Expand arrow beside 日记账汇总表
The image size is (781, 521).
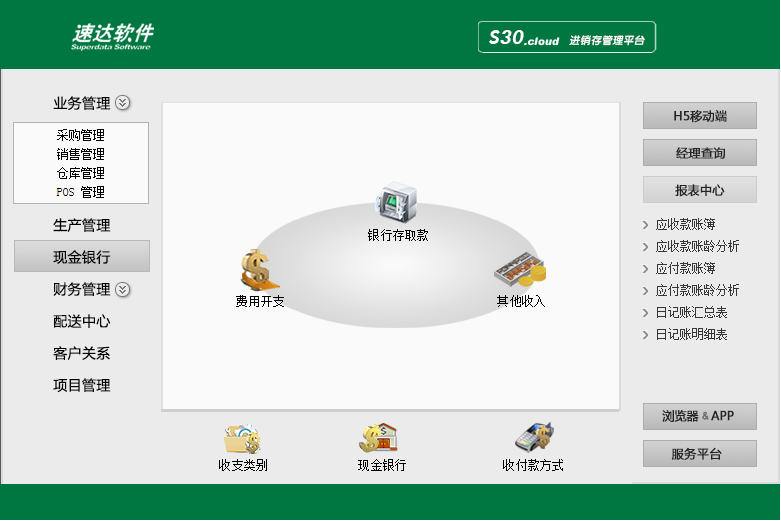(x=646, y=313)
